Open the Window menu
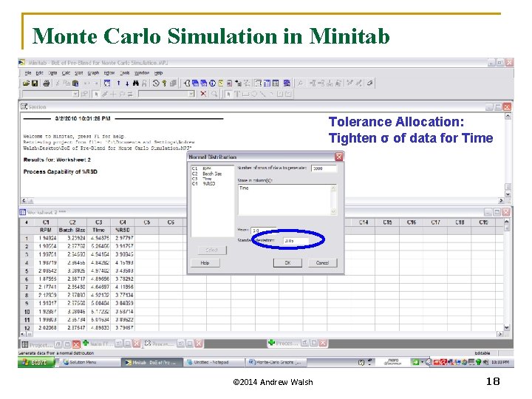This screenshot has height=399, width=532. click(142, 72)
